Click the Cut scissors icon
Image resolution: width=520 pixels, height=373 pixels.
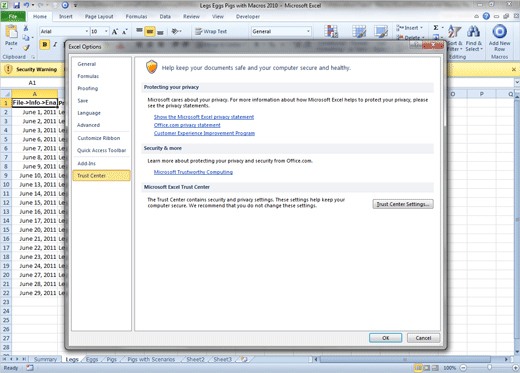coord(26,28)
